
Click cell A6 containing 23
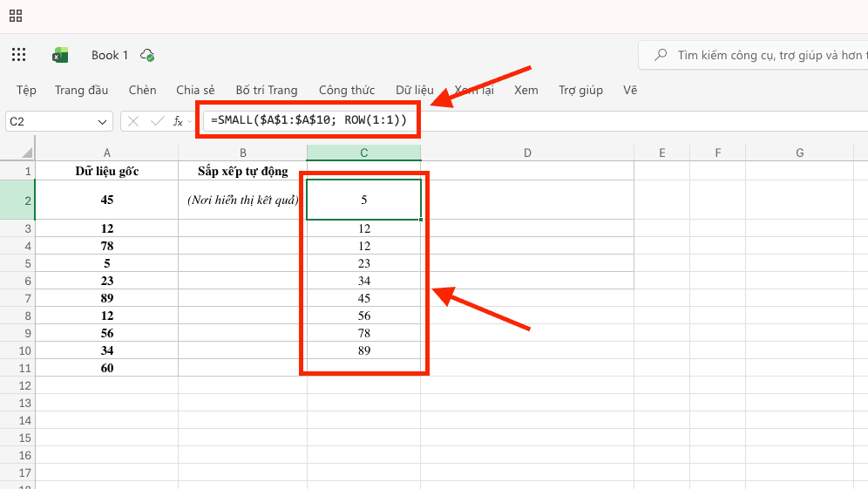coord(107,281)
